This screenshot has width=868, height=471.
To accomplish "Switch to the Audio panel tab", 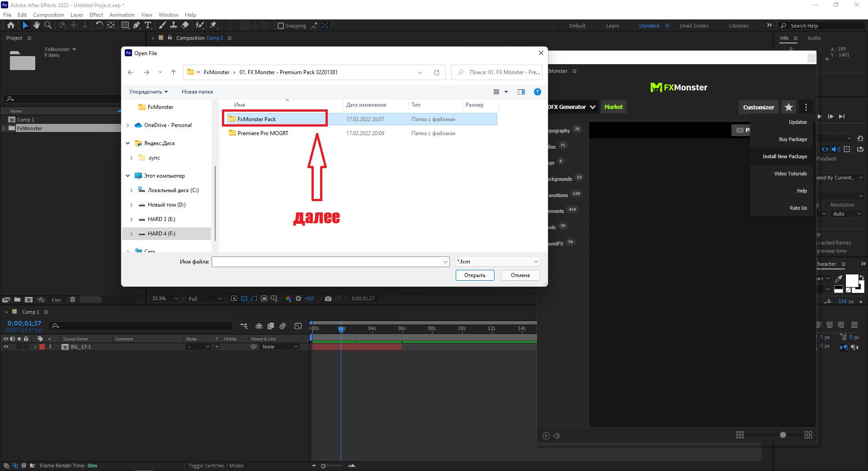I will click(814, 38).
